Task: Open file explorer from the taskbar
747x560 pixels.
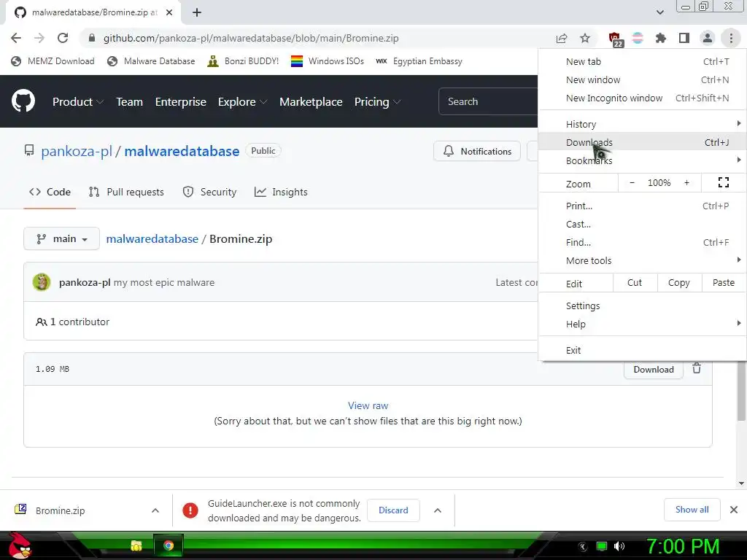Action: 136,545
